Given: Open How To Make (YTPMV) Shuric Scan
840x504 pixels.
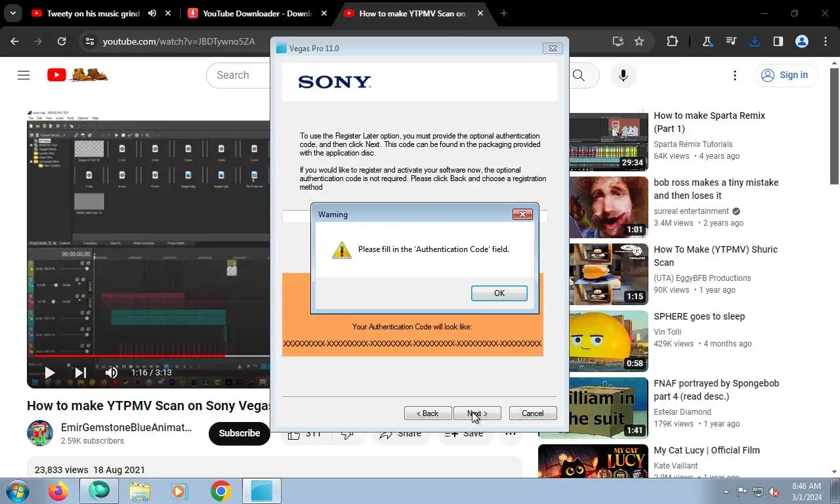Looking at the screenshot, I should [x=715, y=256].
